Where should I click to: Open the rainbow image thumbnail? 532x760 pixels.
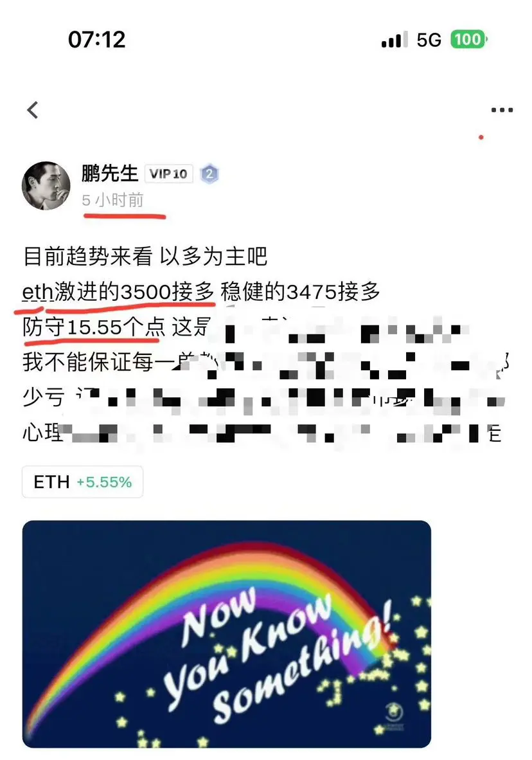(x=227, y=634)
